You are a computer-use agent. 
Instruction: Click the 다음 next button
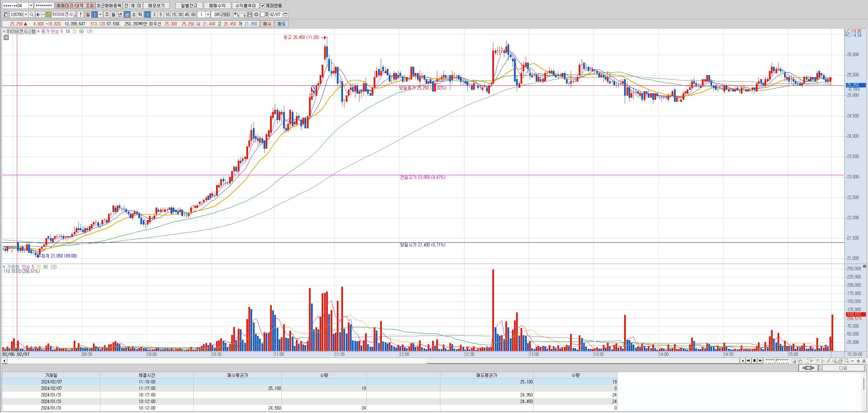[x=843, y=368]
